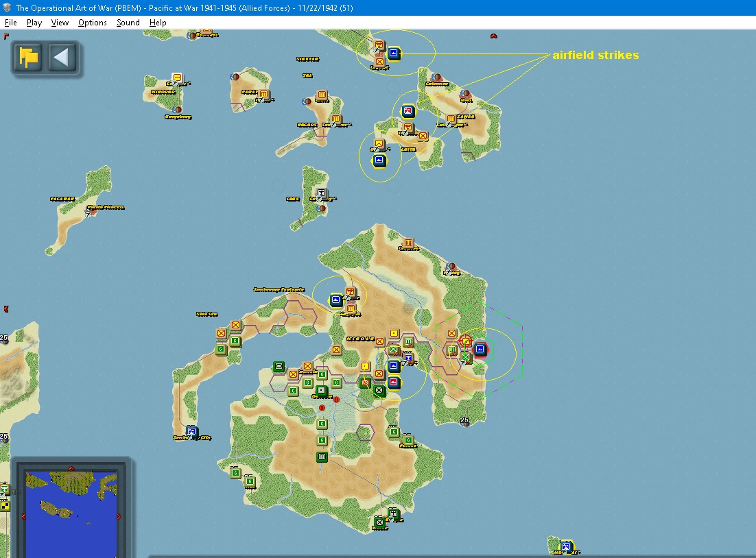The width and height of the screenshot is (756, 558).
Task: Click the MINDANAO map label
Action: (x=360, y=339)
